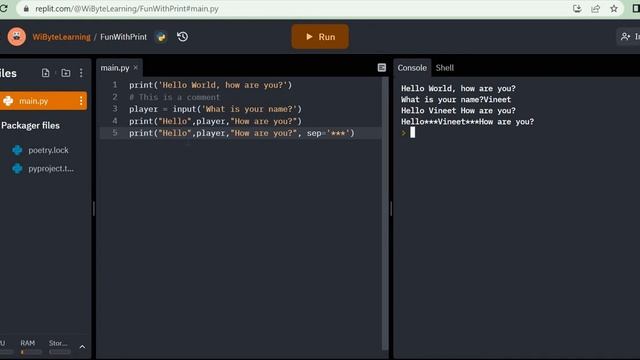Click Storage usage meter
The width and height of the screenshot is (640, 360).
tap(59, 347)
